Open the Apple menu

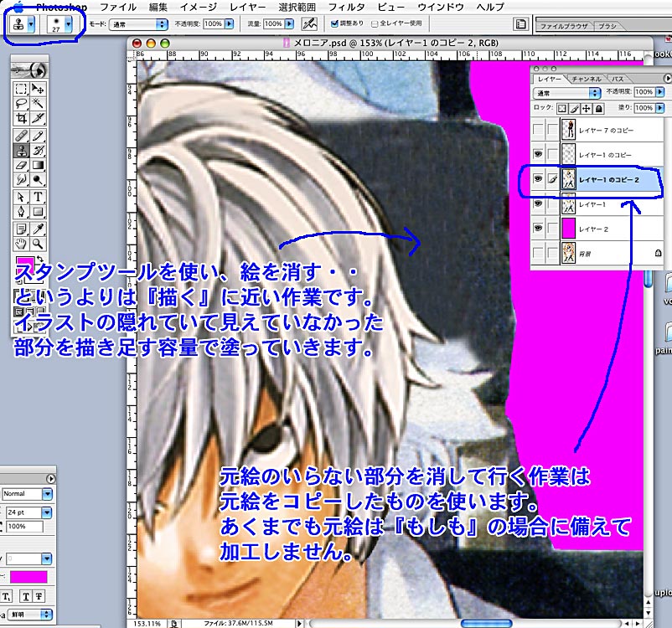point(18,7)
